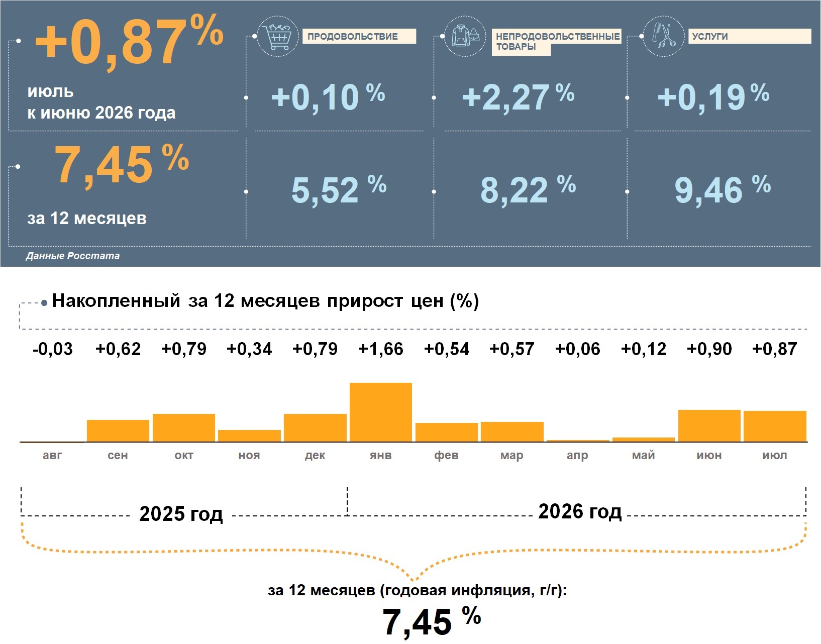821x644 pixels.
Task: Select the +2,27 % non-food monthly value
Action: [518, 97]
